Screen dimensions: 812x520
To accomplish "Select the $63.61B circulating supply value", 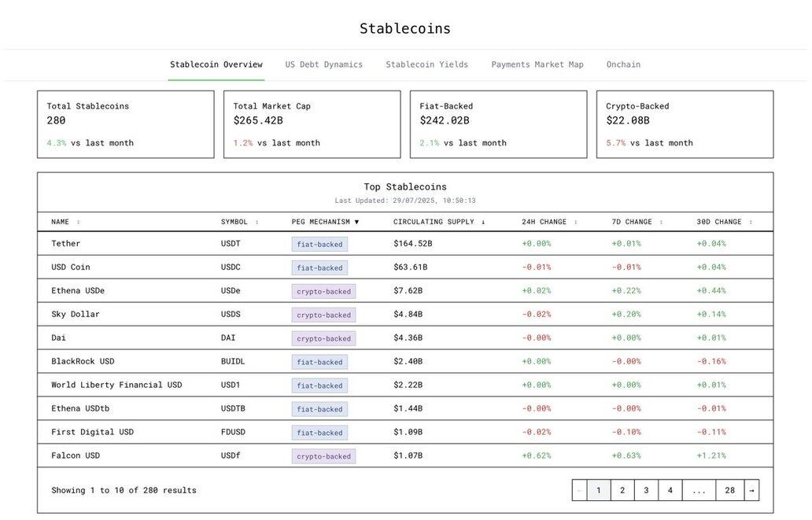I will point(410,267).
